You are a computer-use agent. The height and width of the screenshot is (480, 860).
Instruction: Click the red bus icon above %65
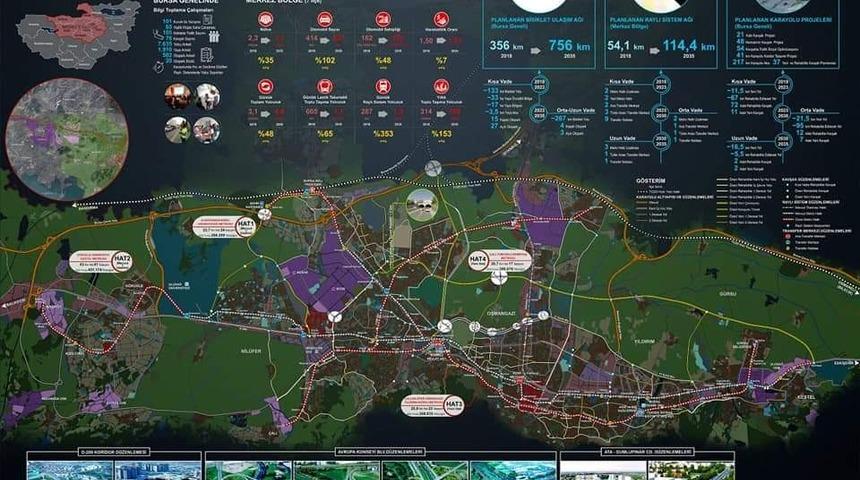(325, 87)
